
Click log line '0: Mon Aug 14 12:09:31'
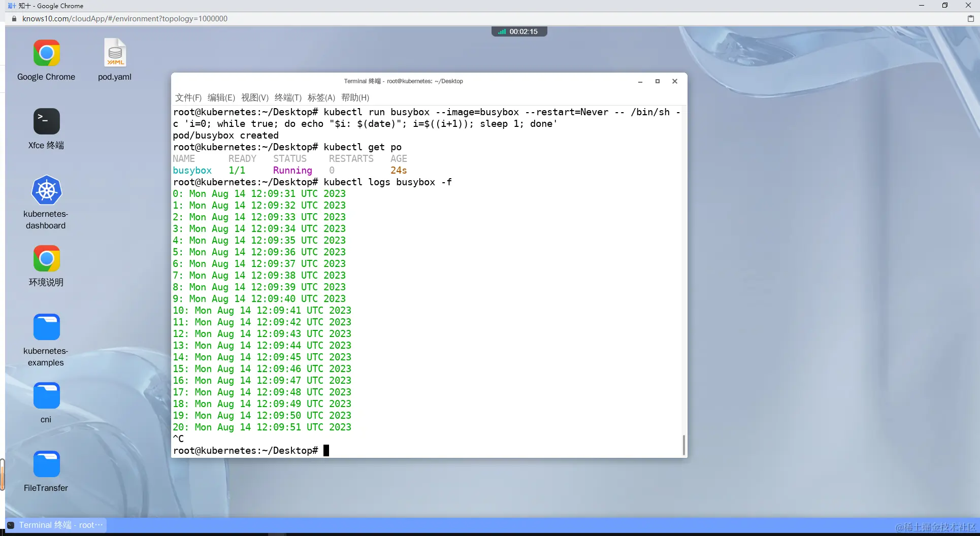click(x=259, y=194)
